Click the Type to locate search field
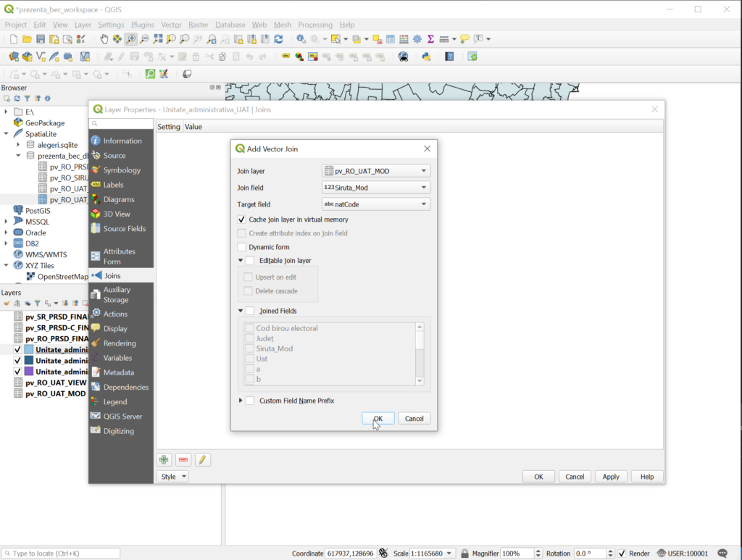The height and width of the screenshot is (560, 742). (61, 553)
